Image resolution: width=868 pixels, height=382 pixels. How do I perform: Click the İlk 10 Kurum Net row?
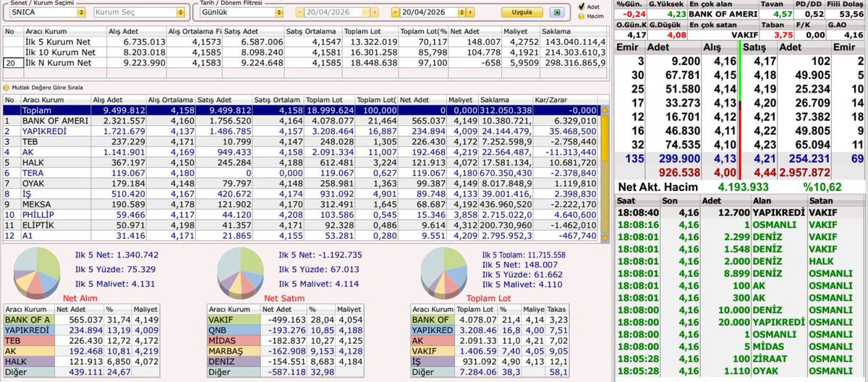click(x=305, y=53)
